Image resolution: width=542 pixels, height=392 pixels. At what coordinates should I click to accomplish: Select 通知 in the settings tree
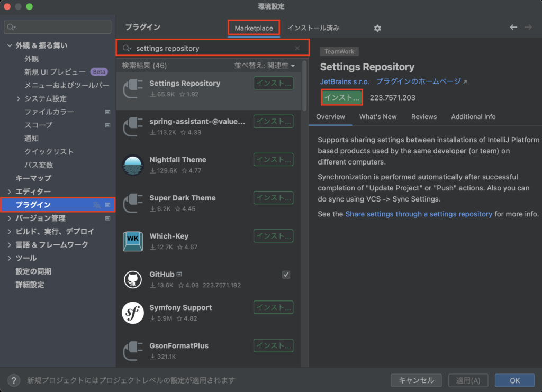[31, 139]
